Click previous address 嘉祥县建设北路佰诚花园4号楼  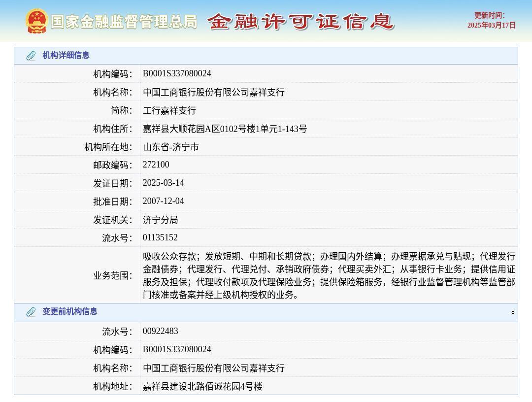202,387
